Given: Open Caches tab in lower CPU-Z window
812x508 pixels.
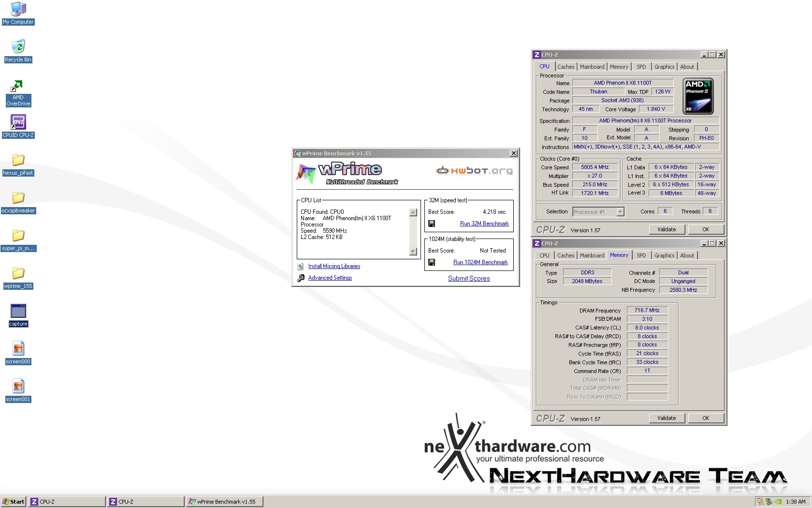Looking at the screenshot, I should click(565, 255).
